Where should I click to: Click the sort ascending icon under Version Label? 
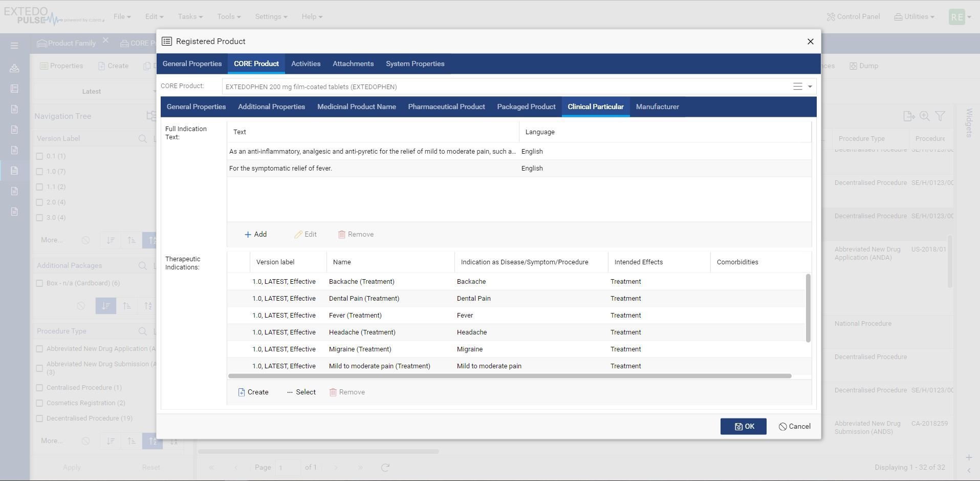(x=132, y=240)
